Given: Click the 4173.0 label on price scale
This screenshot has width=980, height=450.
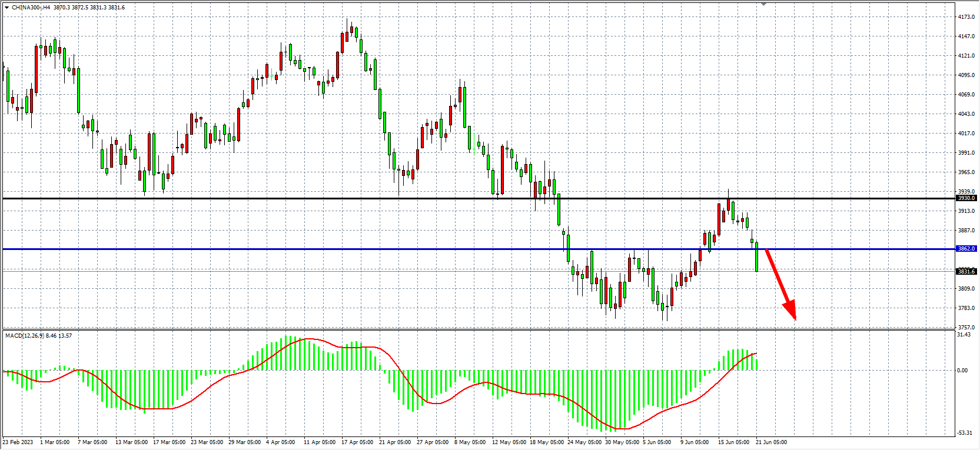Looking at the screenshot, I should tap(966, 17).
